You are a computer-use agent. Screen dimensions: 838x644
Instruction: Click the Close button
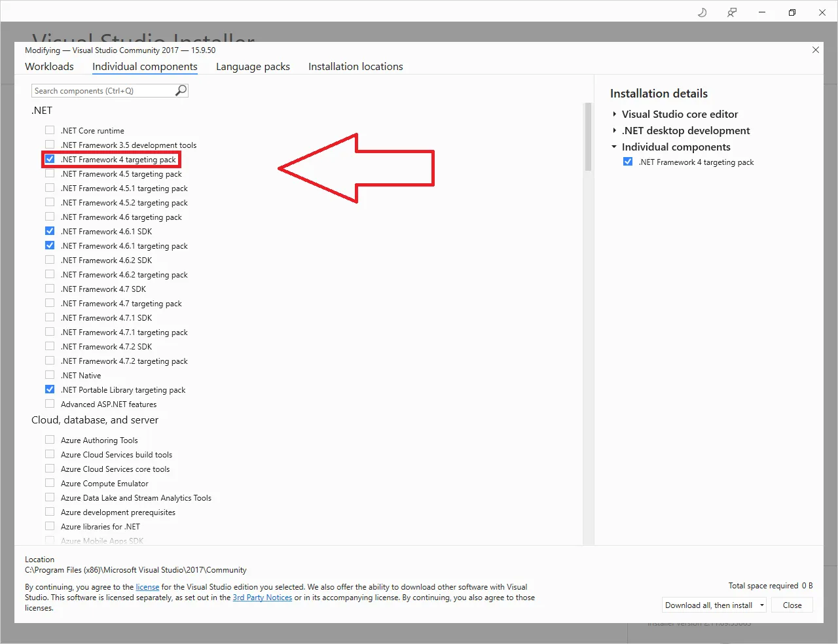pyautogui.click(x=792, y=605)
